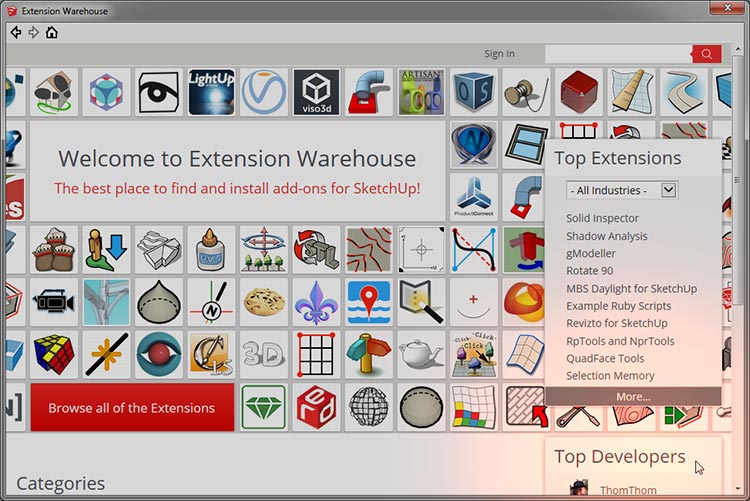750x501 pixels.
Task: Open the video camera extension icon
Action: 54,302
